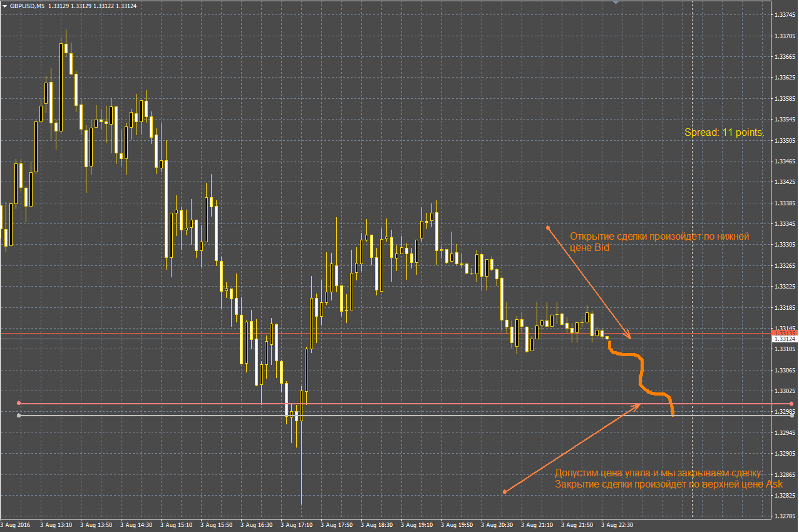Click the small triangle before GBPUSD,M5 title

coord(4,6)
